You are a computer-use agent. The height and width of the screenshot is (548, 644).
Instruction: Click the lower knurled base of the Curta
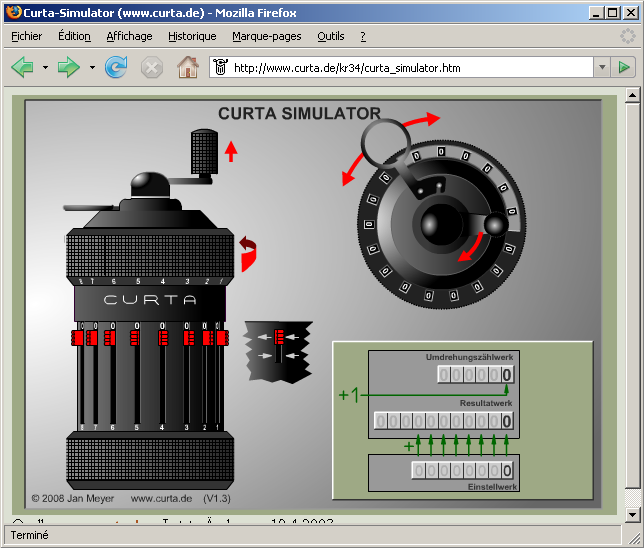coord(150,459)
